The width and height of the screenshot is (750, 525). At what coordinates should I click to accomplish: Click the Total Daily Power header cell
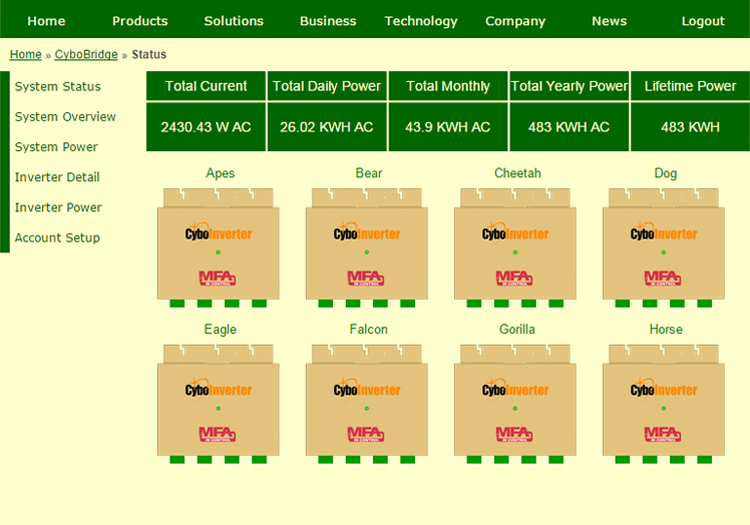tap(327, 86)
